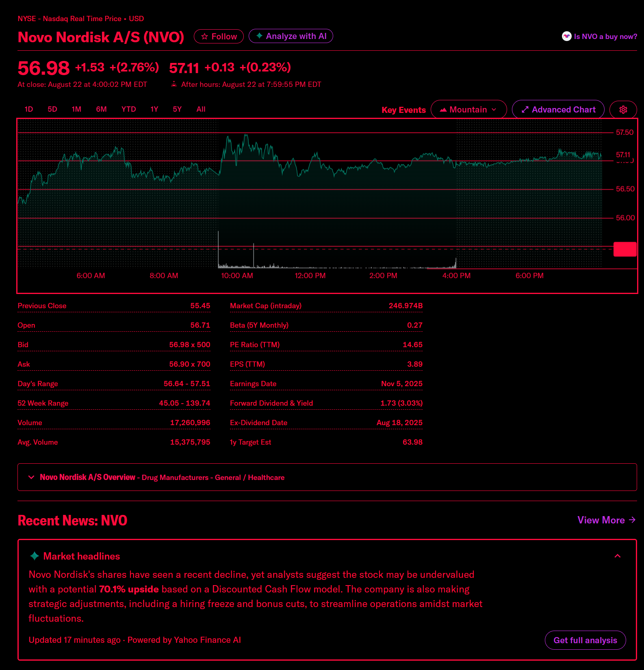The image size is (644, 670).
Task: Click the Recent News: NVO heading
Action: pos(73,520)
